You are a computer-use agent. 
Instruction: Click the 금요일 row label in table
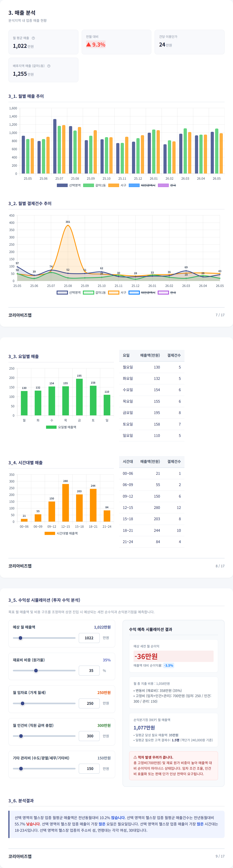(x=128, y=413)
